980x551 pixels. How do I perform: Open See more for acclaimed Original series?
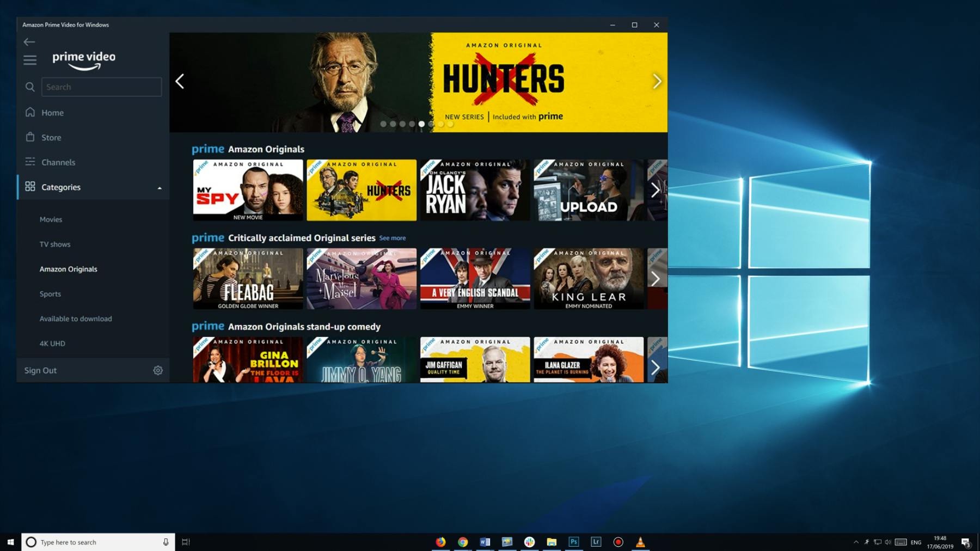[393, 238]
